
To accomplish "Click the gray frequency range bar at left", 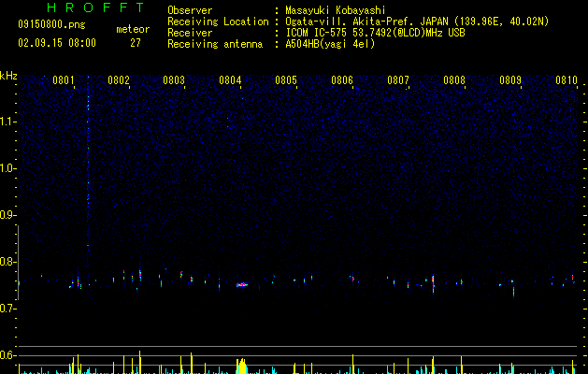I will coord(18,263).
